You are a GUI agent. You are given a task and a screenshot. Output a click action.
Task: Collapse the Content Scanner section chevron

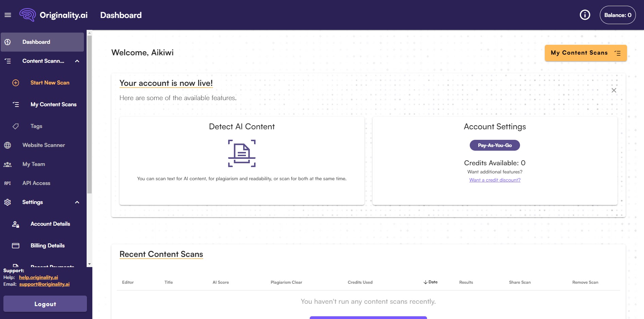tap(77, 61)
